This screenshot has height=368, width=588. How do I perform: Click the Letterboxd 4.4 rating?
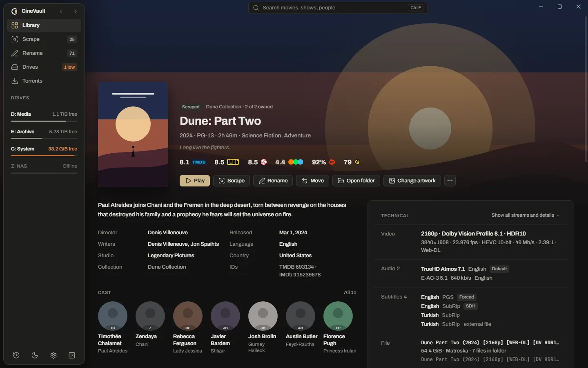289,162
